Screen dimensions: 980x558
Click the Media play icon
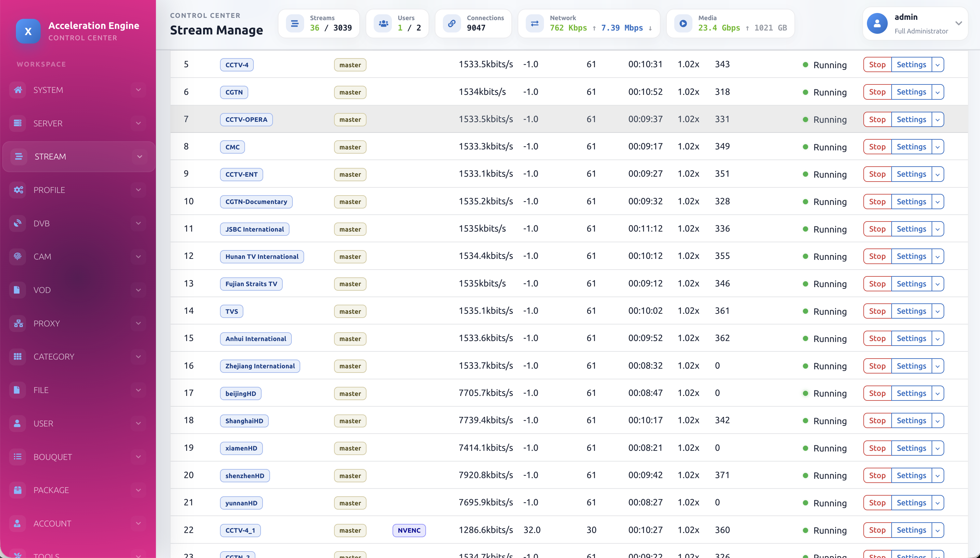click(x=683, y=23)
